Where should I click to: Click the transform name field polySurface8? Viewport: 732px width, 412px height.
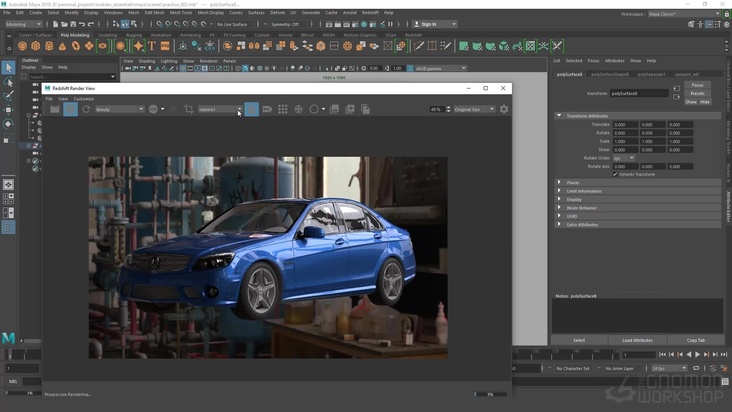tap(639, 93)
